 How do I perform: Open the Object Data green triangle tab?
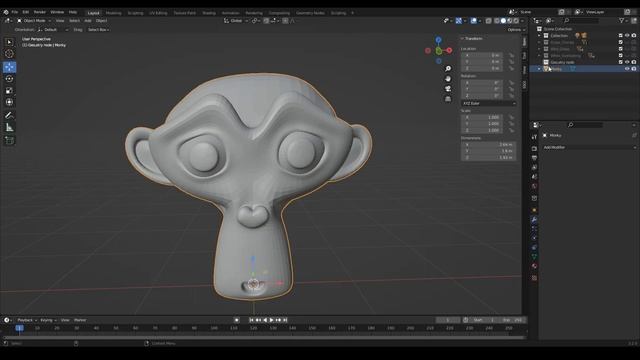[534, 257]
